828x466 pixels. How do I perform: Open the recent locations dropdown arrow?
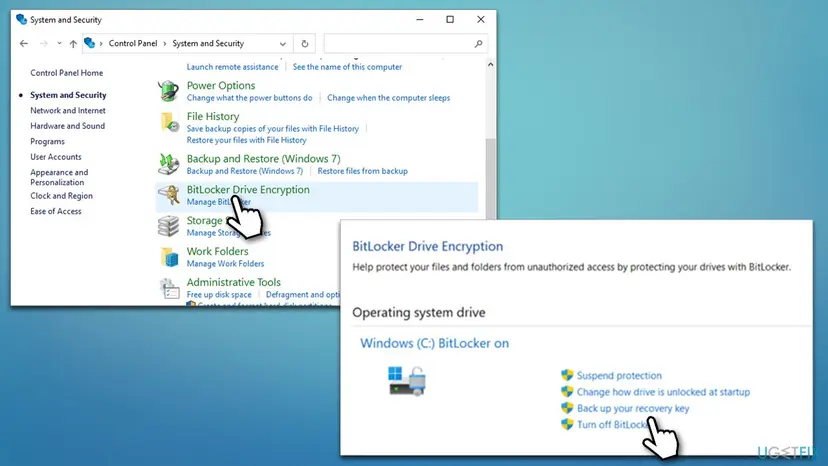coord(59,43)
